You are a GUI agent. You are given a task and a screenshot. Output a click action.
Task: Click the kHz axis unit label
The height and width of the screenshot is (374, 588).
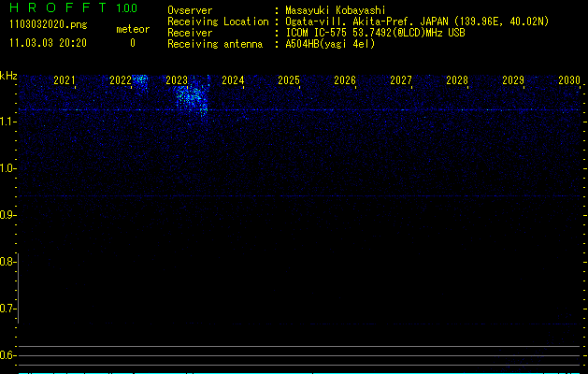(x=8, y=76)
